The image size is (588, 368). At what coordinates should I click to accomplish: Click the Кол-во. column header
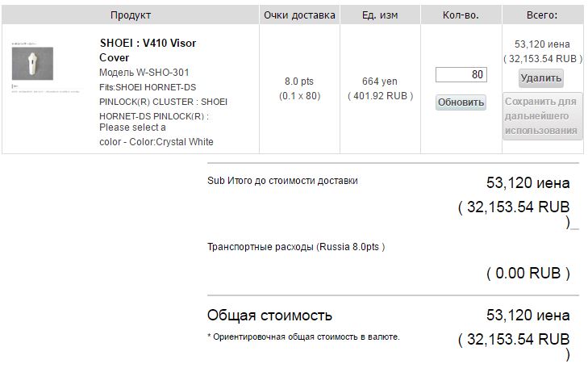click(x=461, y=15)
